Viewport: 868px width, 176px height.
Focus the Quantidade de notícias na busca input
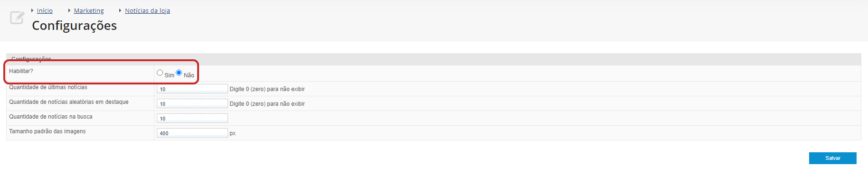click(192, 118)
